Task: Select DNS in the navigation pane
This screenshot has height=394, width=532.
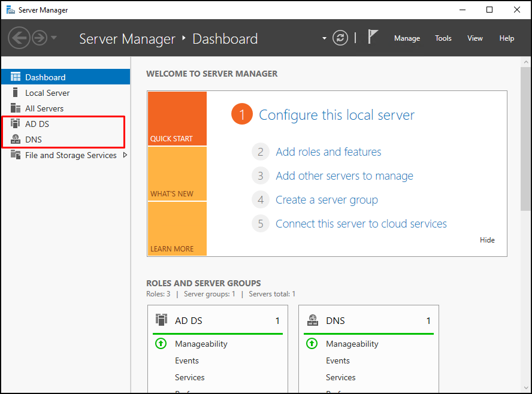Action: pyautogui.click(x=66, y=140)
